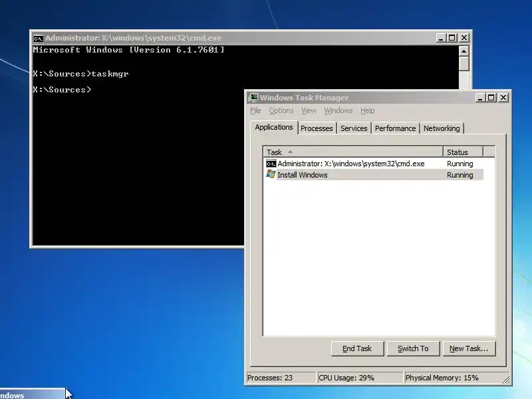Click the Windows Task Manager title bar
The image size is (532, 399).
point(378,98)
